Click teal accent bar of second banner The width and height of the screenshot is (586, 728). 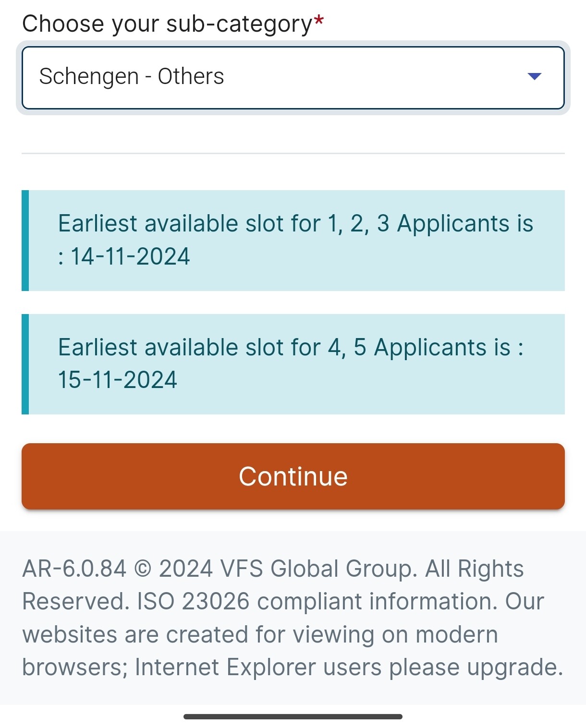coord(25,364)
